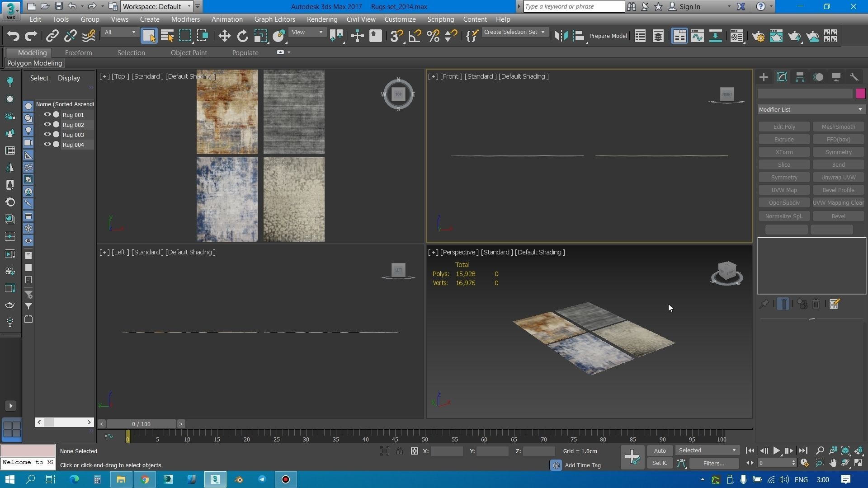Click the Filters... button
868x488 pixels.
(x=714, y=463)
